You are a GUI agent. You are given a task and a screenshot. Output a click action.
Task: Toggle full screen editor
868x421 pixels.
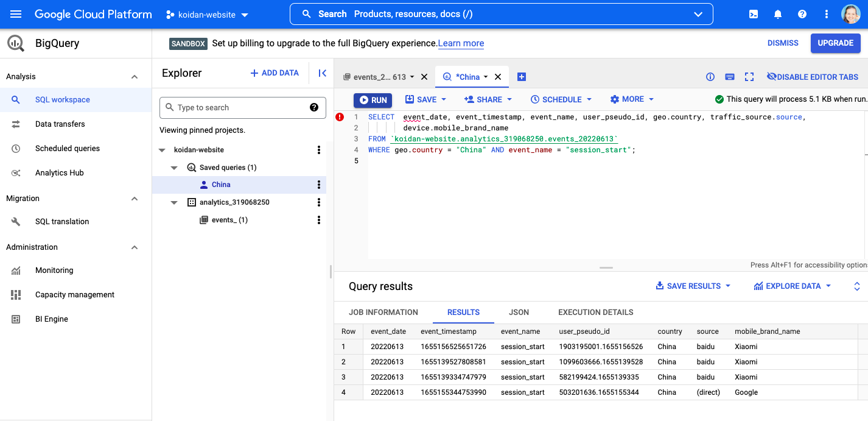coord(749,77)
